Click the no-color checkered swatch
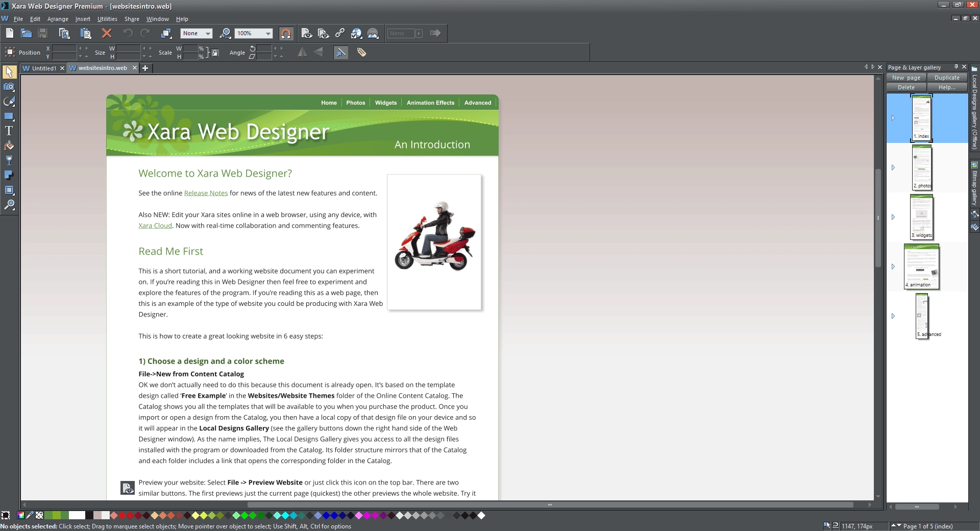 pyautogui.click(x=39, y=515)
